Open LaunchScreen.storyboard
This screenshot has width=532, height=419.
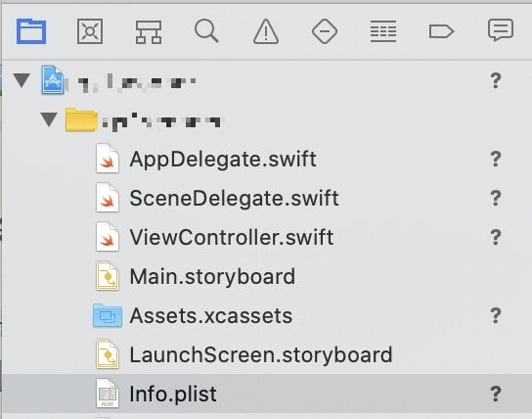point(261,354)
